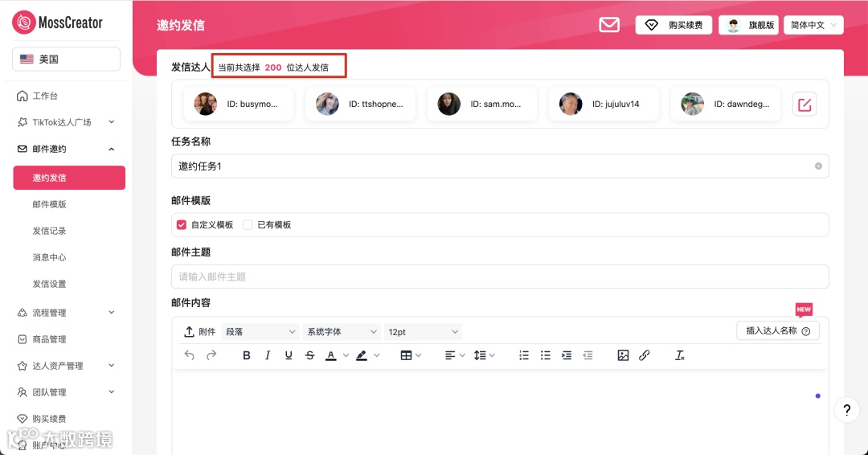The height and width of the screenshot is (455, 868).
Task: Focus the 邮件主题 input field
Action: coord(500,277)
